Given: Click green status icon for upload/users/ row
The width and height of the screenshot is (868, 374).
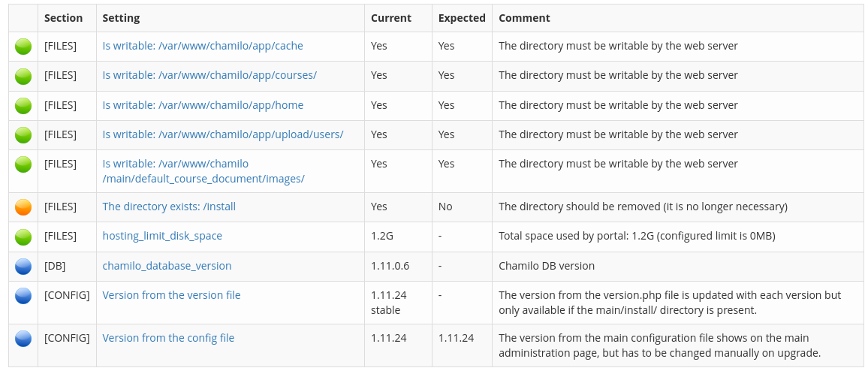Looking at the screenshot, I should (23, 135).
